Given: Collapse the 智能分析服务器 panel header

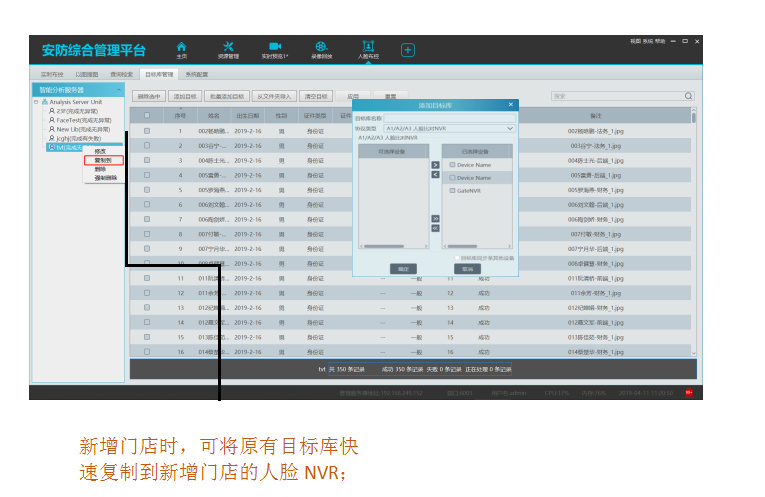Looking at the screenshot, I should coord(118,90).
